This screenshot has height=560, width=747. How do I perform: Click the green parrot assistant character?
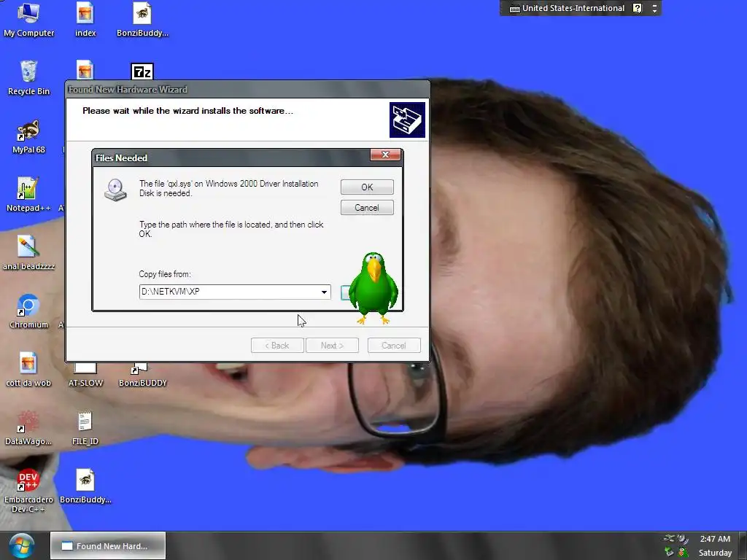tap(373, 288)
